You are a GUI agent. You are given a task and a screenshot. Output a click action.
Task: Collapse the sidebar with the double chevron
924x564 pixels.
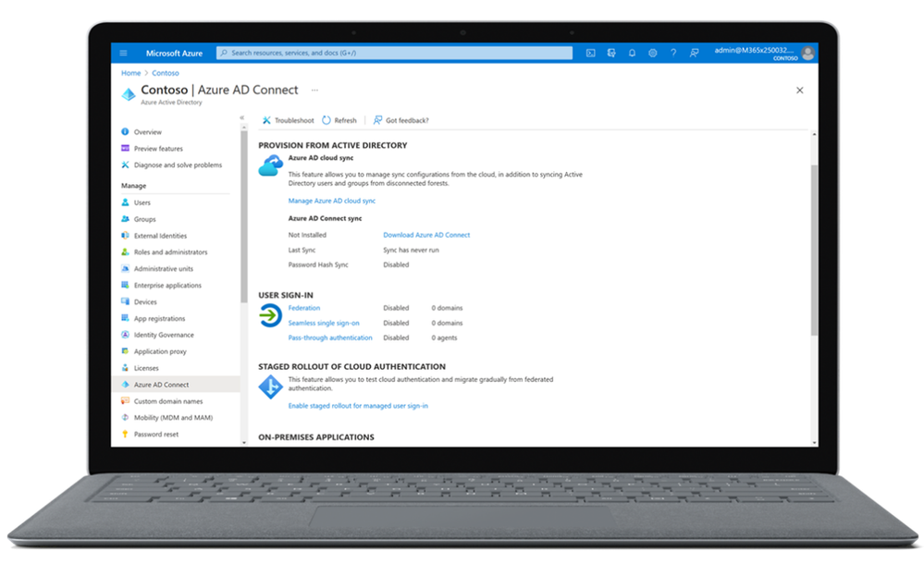241,117
